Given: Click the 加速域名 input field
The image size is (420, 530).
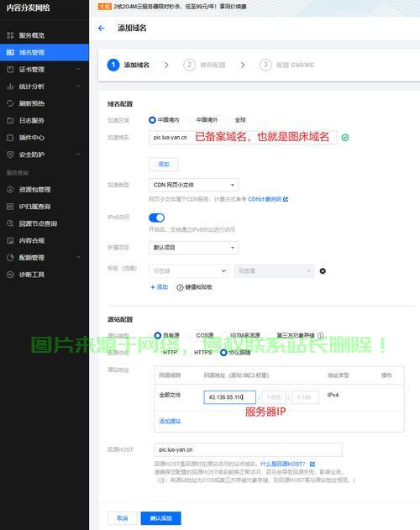Looking at the screenshot, I should 243,137.
